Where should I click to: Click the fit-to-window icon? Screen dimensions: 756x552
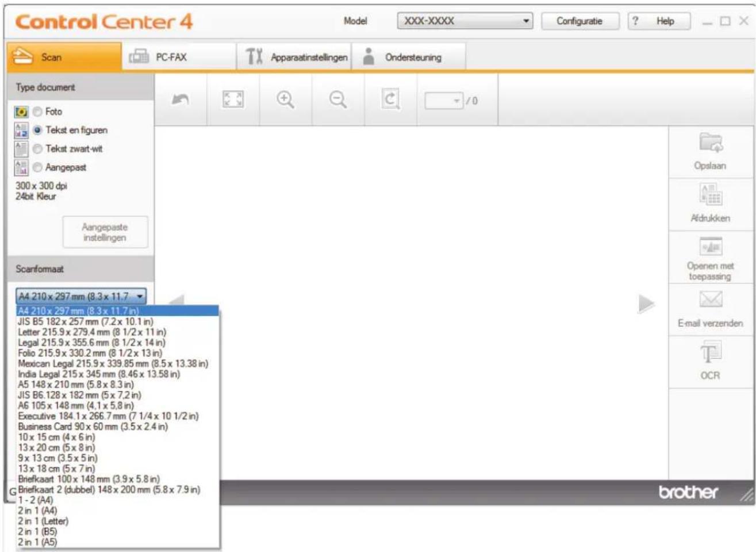[233, 99]
